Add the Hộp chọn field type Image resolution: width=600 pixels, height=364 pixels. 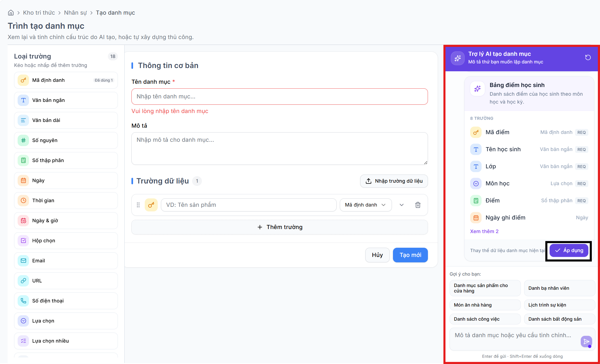66,241
